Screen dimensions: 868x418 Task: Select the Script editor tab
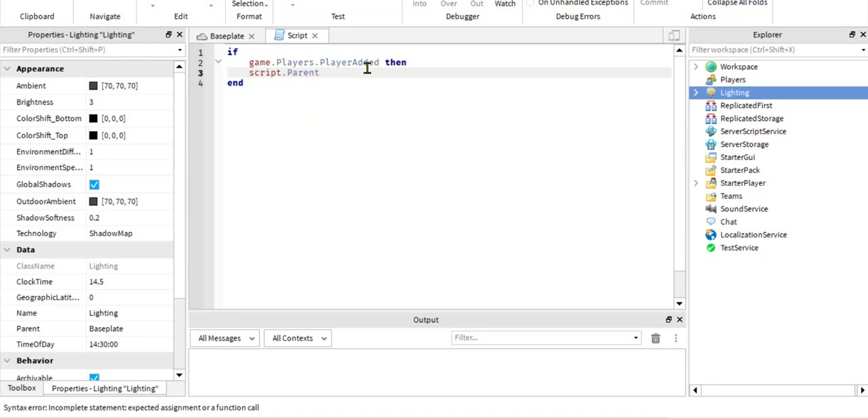(297, 36)
